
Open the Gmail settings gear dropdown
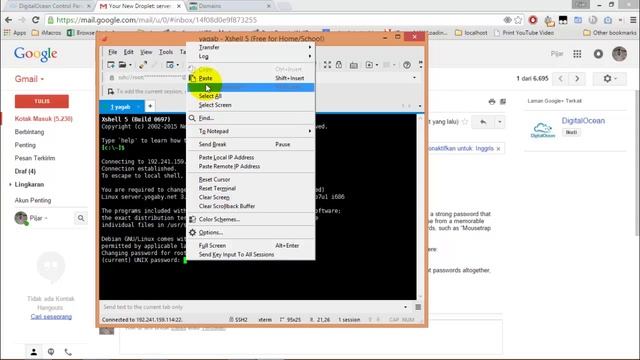[609, 78]
